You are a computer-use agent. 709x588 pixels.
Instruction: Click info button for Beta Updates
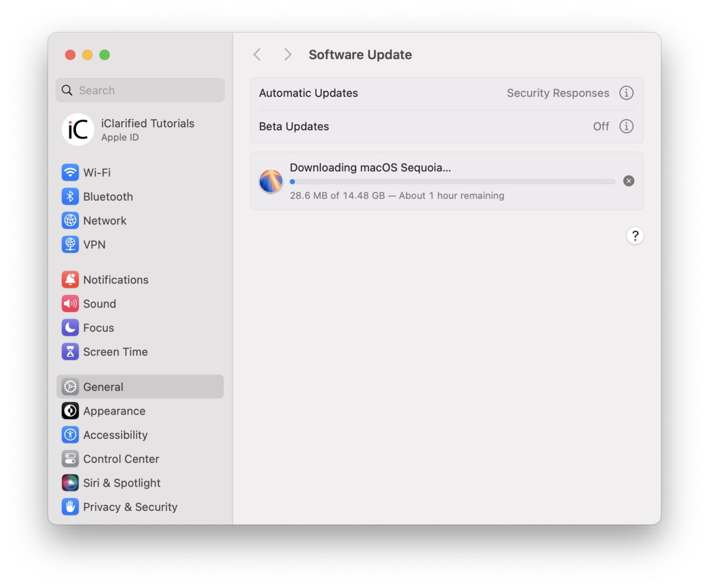pyautogui.click(x=626, y=126)
